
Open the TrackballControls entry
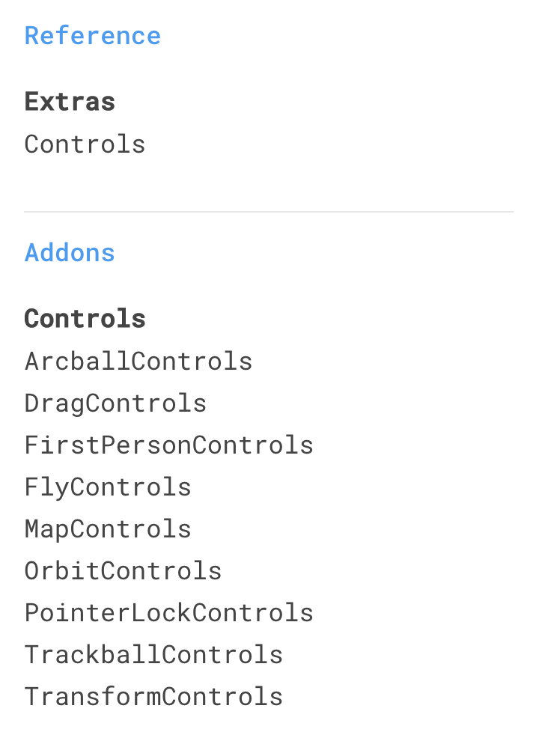(153, 655)
